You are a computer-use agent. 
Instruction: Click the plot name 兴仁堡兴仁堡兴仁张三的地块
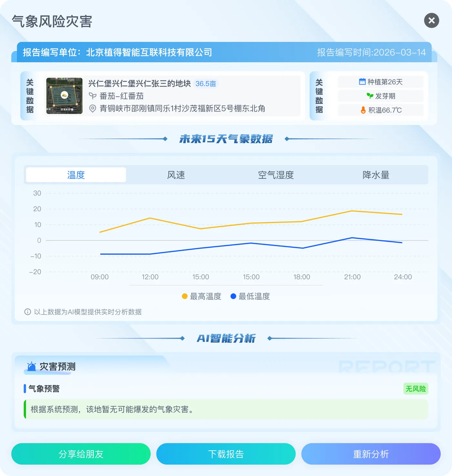(139, 84)
